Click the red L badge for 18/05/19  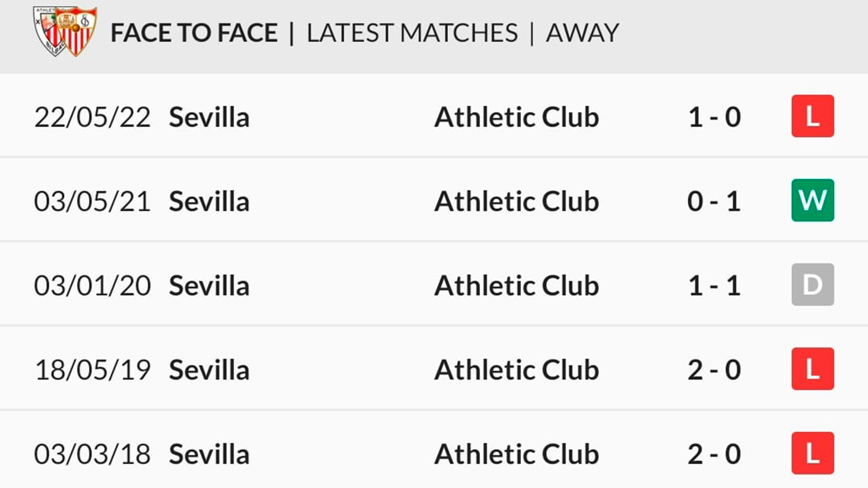point(812,369)
